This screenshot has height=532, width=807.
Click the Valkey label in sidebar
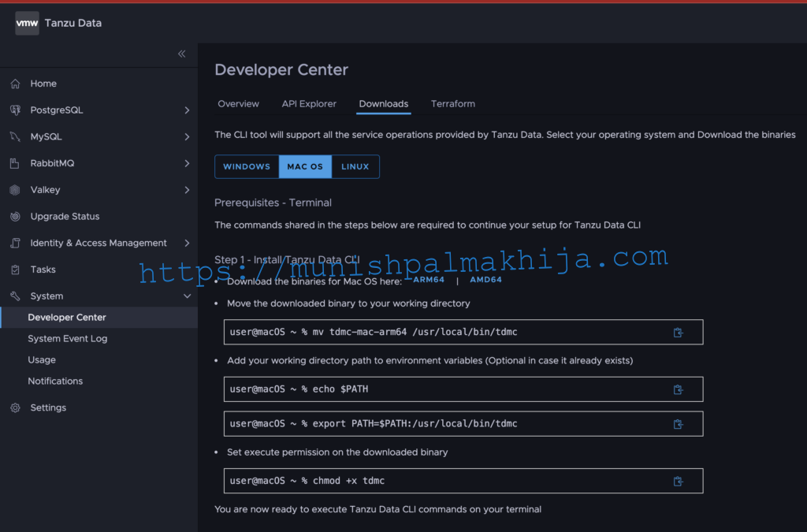(45, 190)
